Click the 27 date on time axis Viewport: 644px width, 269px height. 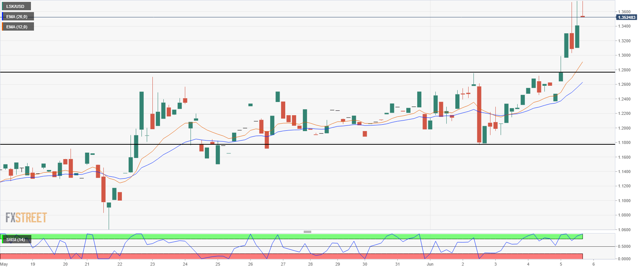[283, 264]
